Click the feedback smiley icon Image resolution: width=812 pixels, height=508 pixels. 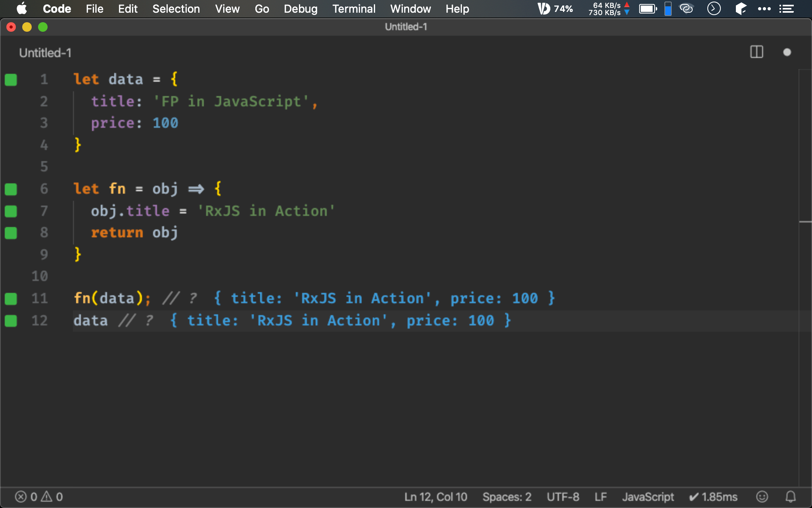pyautogui.click(x=762, y=496)
